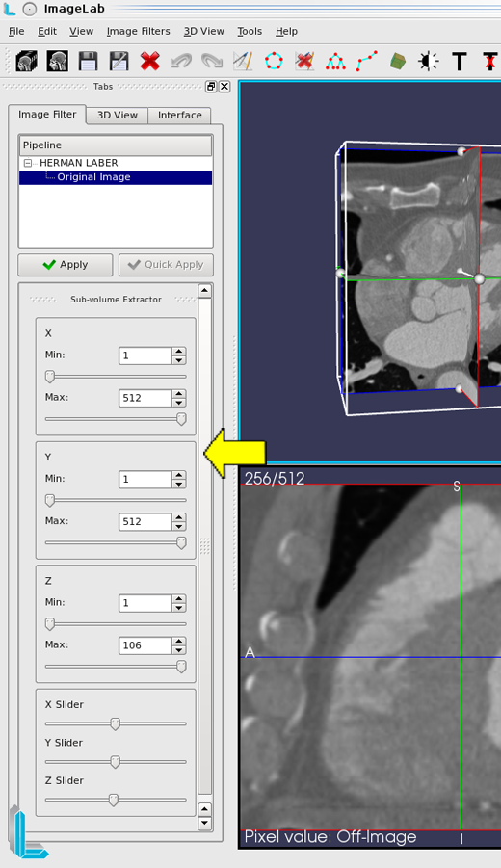This screenshot has height=868, width=501.
Task: Open the brightness contrast sun icon
Action: (429, 61)
